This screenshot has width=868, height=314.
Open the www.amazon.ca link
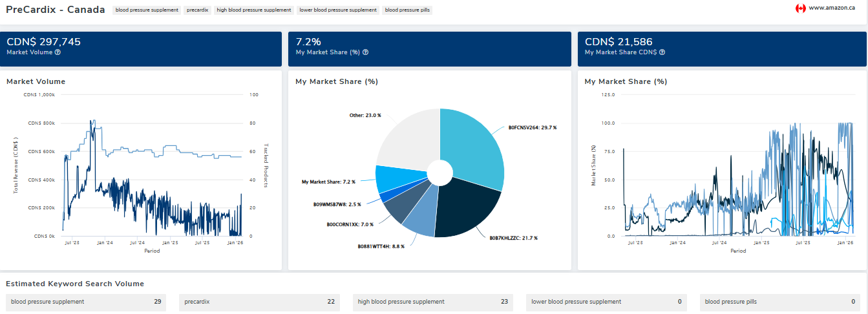pos(832,8)
